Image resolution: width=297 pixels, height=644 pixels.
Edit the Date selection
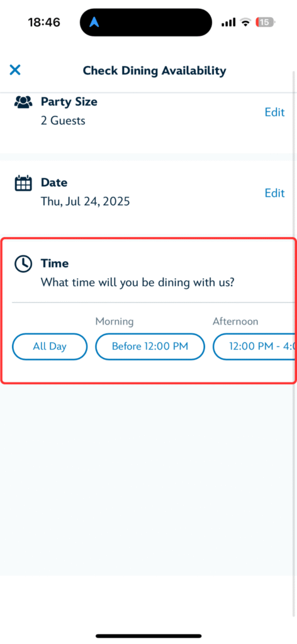[x=274, y=193]
